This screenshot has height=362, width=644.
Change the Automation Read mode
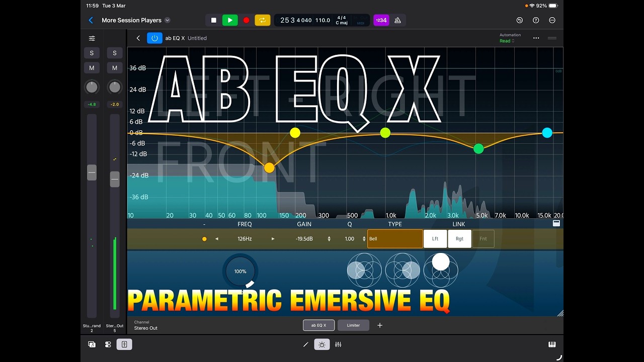click(x=507, y=41)
